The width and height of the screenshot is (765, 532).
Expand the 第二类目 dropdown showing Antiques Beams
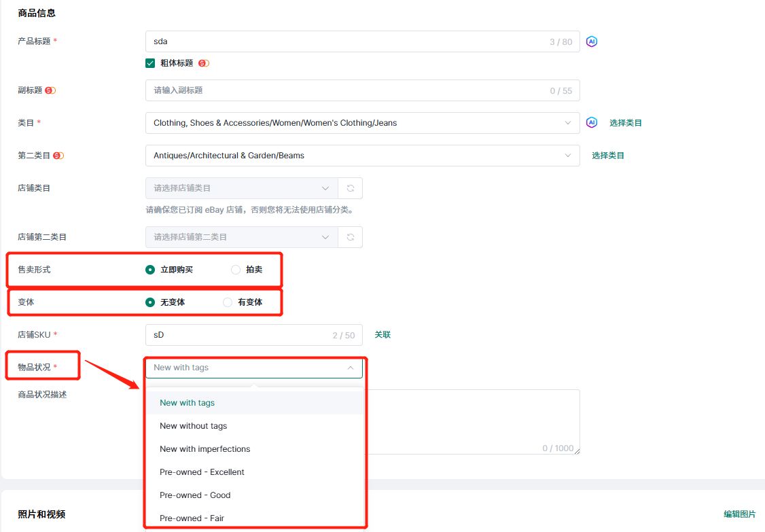(362, 156)
